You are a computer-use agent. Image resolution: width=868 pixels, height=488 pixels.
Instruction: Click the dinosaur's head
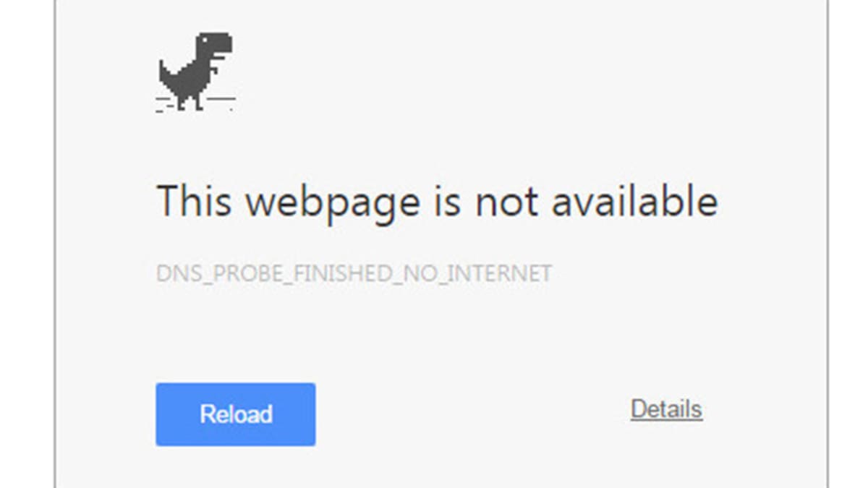point(213,45)
